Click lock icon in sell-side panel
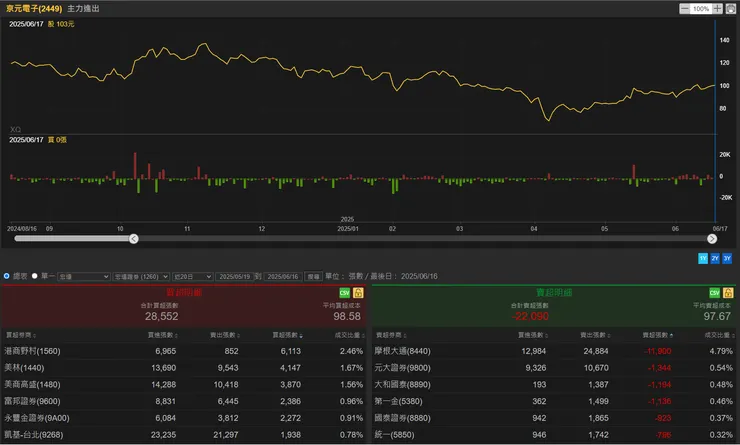 726,292
